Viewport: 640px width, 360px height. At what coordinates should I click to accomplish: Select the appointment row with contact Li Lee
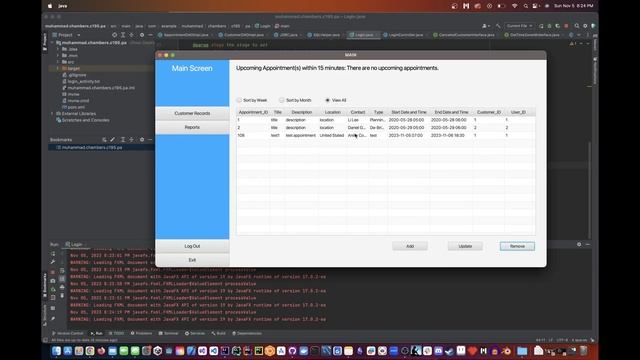point(386,120)
